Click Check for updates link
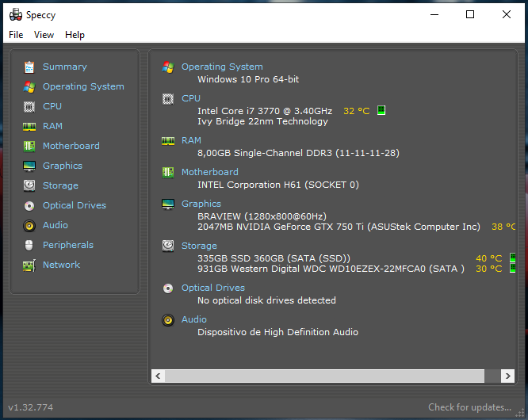The height and width of the screenshot is (420, 528). click(x=470, y=407)
